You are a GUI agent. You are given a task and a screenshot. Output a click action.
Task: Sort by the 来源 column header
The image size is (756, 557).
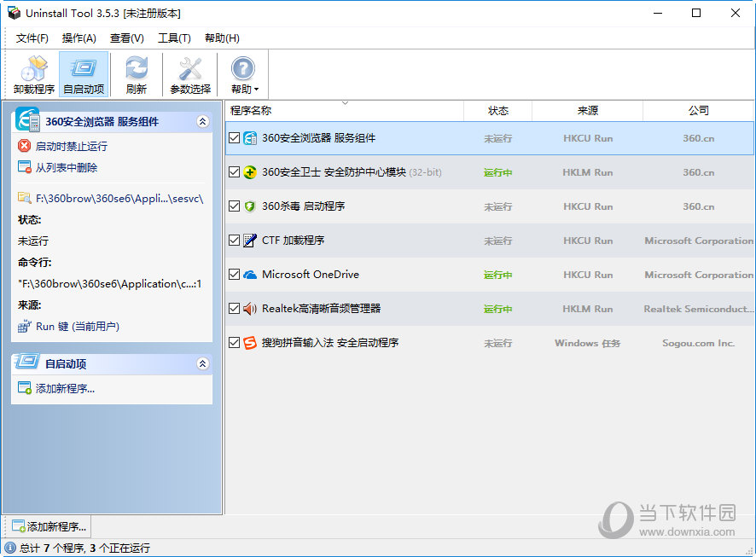[x=588, y=111]
